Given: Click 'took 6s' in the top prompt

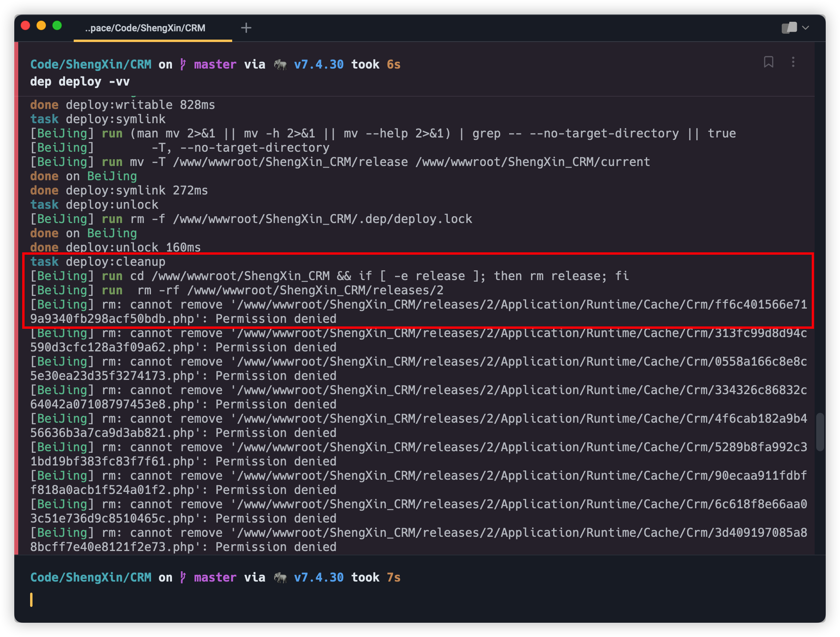Looking at the screenshot, I should pos(376,64).
